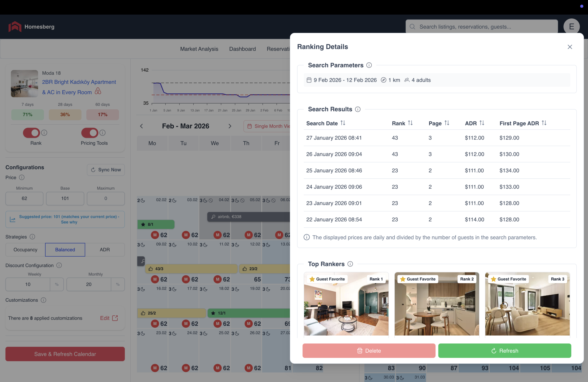
Task: Click the 7 days 71% occupancy badge
Action: point(27,115)
